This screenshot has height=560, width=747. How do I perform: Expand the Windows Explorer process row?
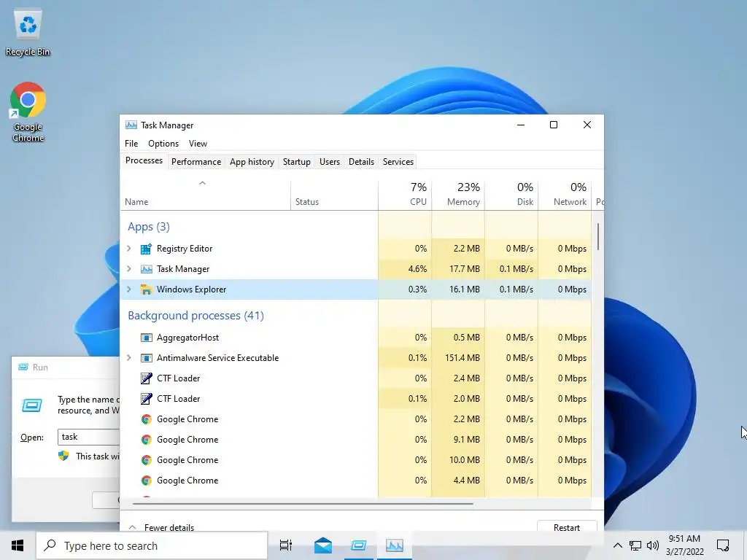[128, 289]
